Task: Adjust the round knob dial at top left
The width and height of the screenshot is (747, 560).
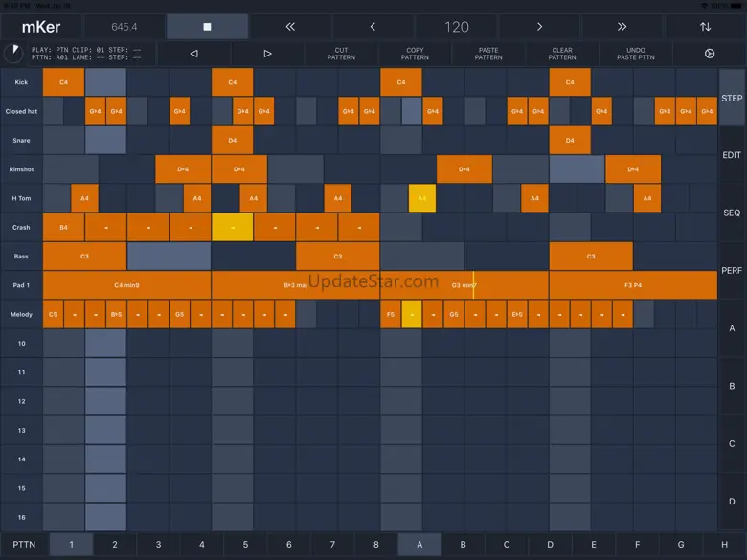Action: point(13,53)
